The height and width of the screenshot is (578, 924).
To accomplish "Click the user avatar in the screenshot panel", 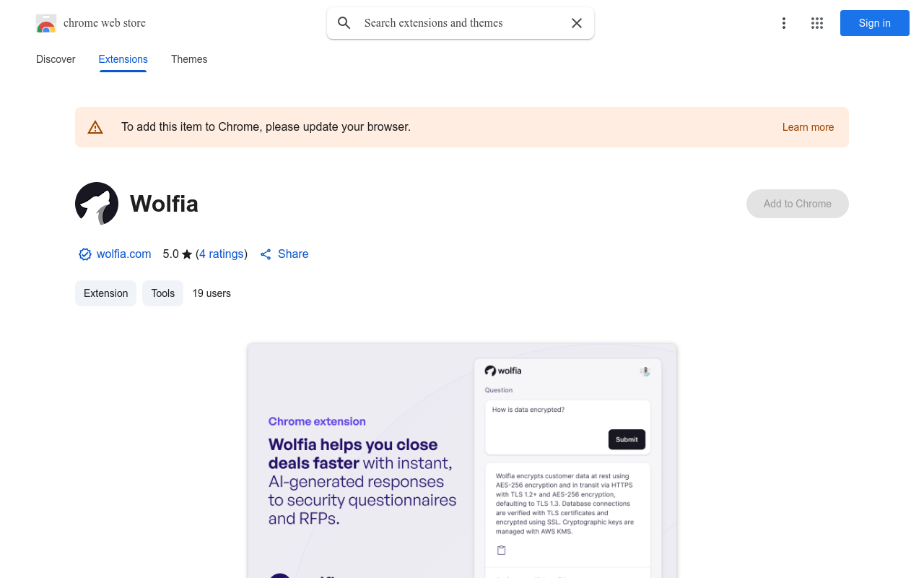I will pos(645,371).
